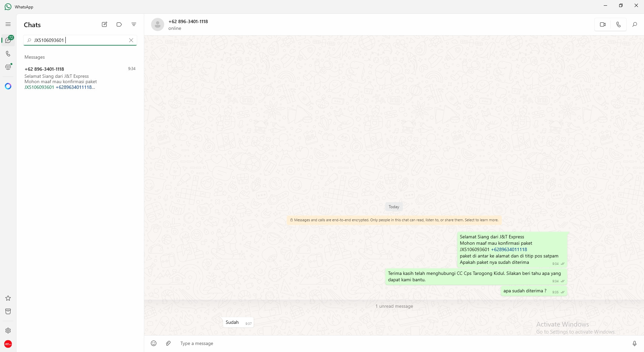Open Settings gear in sidebar

pyautogui.click(x=8, y=331)
